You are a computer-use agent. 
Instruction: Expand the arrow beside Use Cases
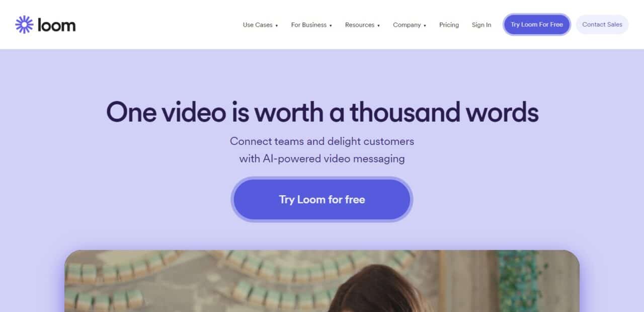[277, 25]
